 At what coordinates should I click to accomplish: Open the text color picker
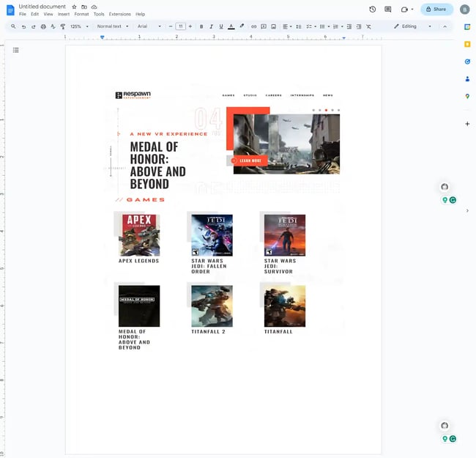(x=231, y=26)
